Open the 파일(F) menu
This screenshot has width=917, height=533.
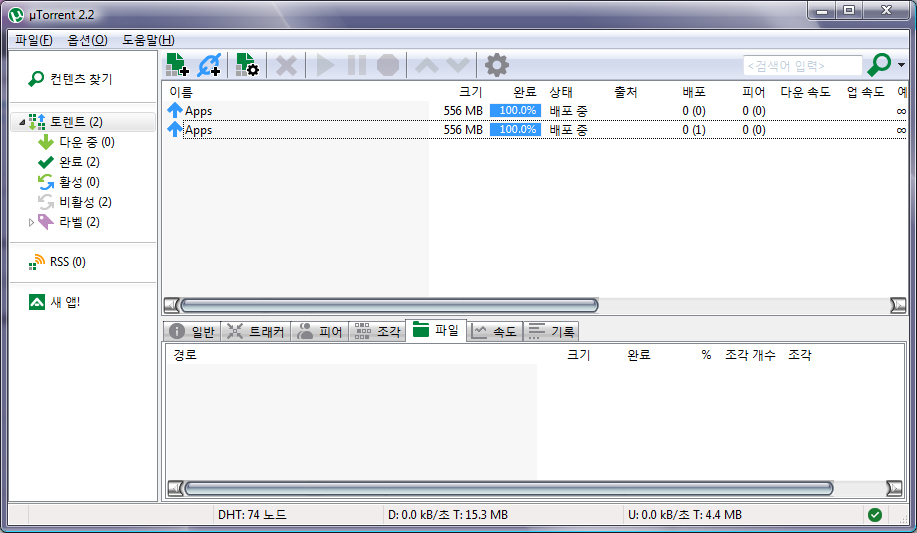[34, 40]
